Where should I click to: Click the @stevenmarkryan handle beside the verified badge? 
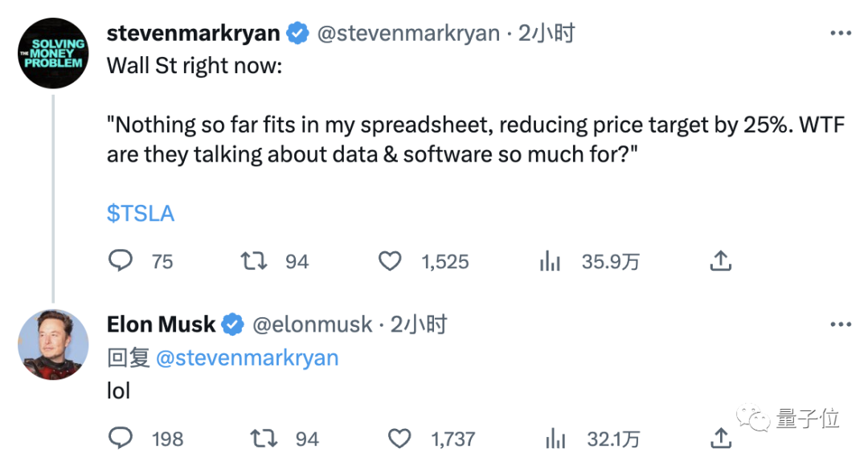tap(408, 33)
